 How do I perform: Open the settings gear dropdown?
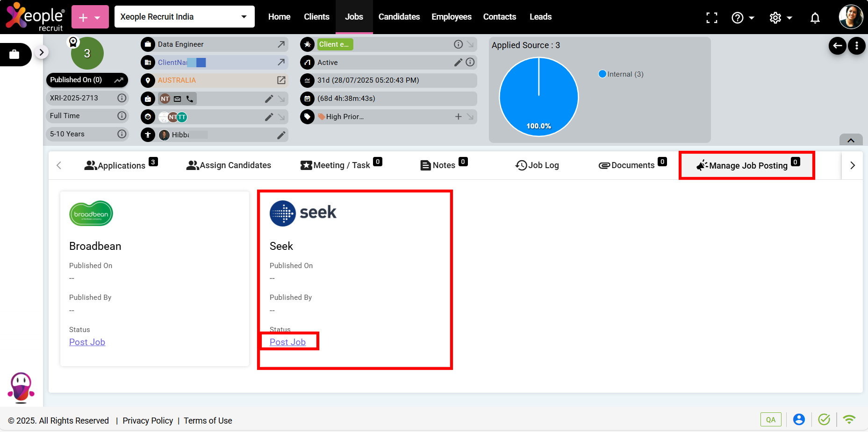point(781,18)
